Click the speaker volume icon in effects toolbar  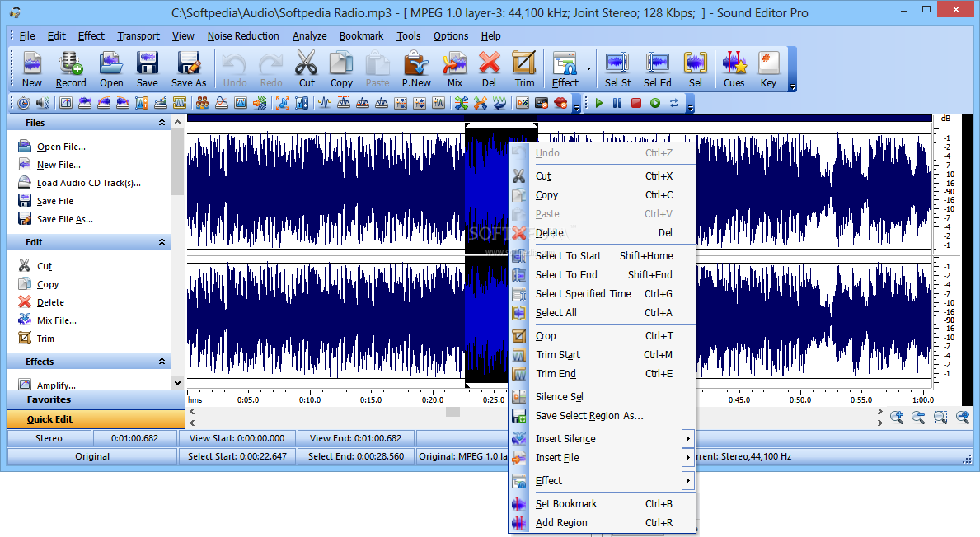click(x=43, y=103)
